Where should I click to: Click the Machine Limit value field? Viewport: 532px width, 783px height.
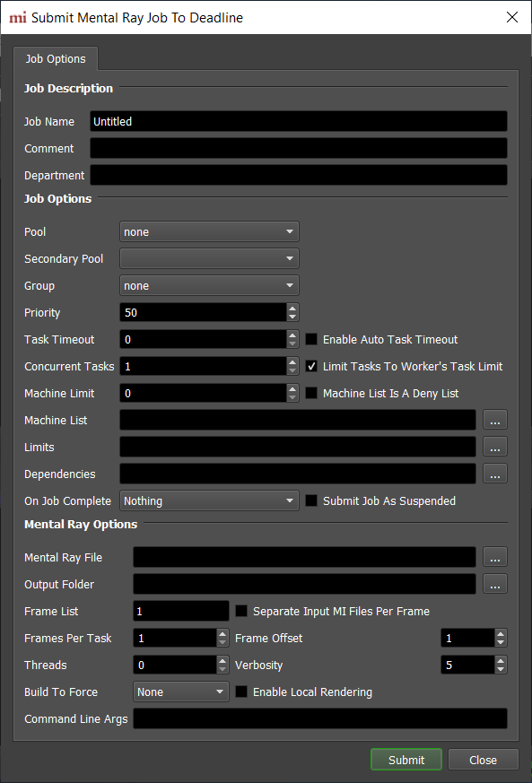[x=204, y=394]
